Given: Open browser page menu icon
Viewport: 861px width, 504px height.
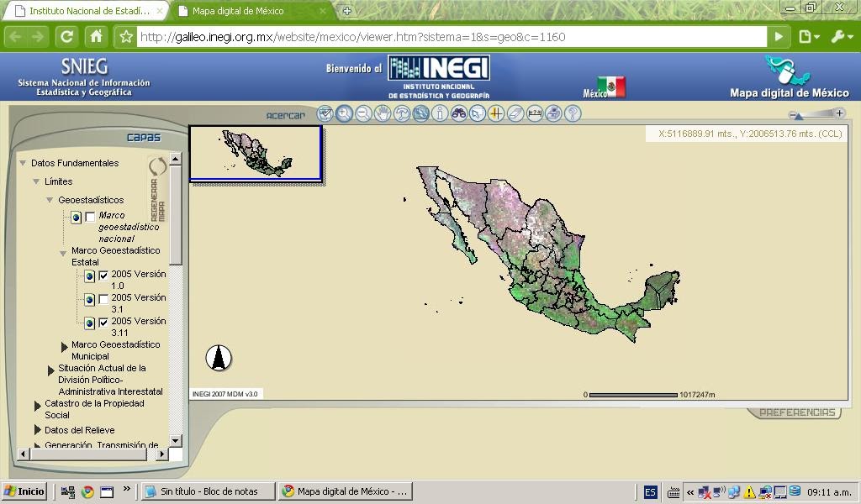Looking at the screenshot, I should (808, 37).
